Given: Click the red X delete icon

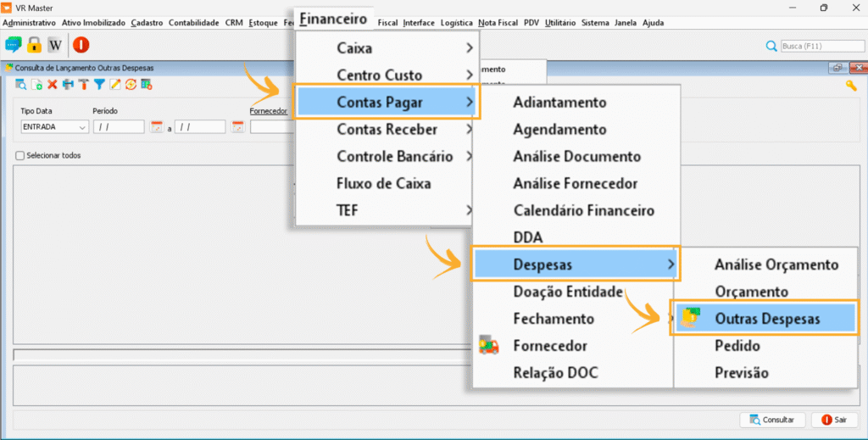Looking at the screenshot, I should point(52,85).
